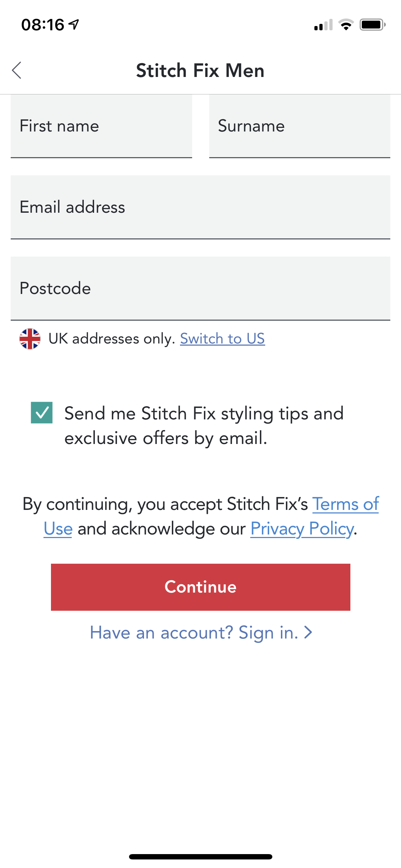Open the Privacy Policy link
This screenshot has width=401, height=868.
coord(302,529)
